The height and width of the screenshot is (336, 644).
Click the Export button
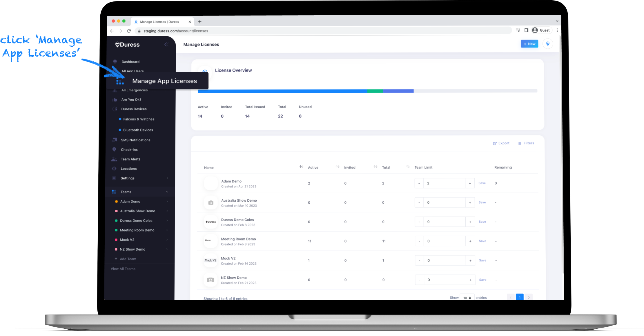tap(501, 143)
